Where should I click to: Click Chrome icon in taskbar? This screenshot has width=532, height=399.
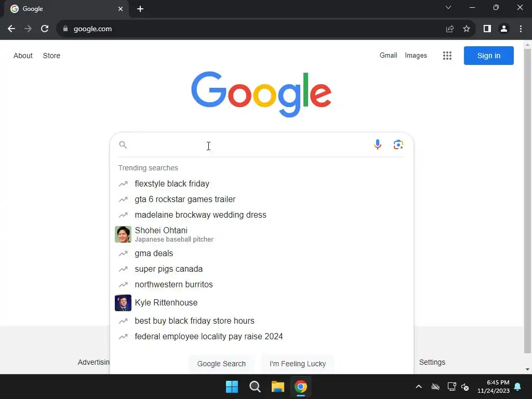pos(301,387)
